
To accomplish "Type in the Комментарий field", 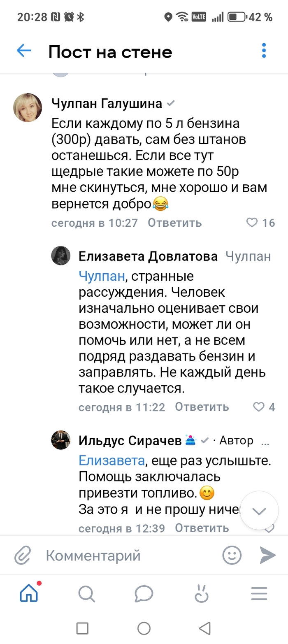I will point(123,556).
